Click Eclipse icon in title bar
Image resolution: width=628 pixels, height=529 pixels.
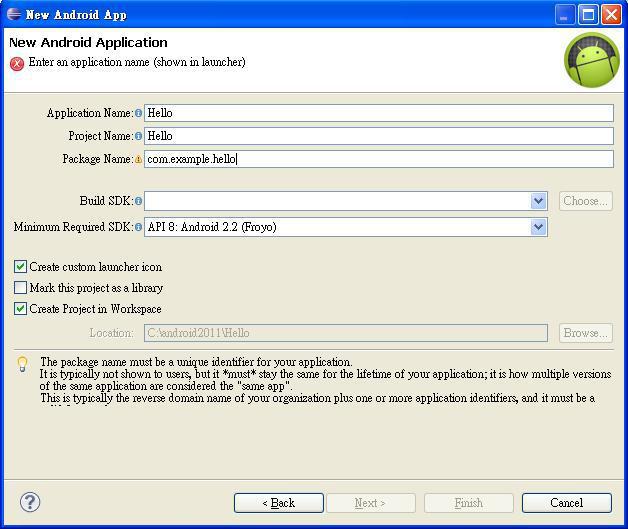14,14
